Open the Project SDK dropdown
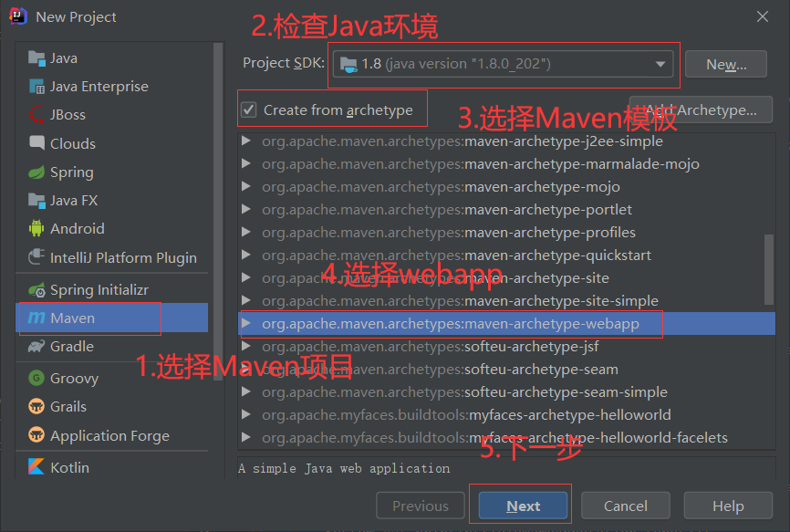Image resolution: width=790 pixels, height=532 pixels. pyautogui.click(x=660, y=64)
